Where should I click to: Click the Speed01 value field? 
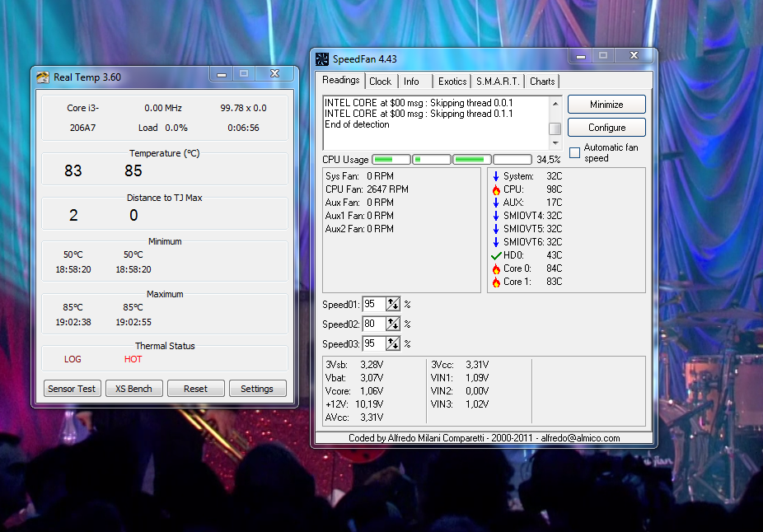374,305
